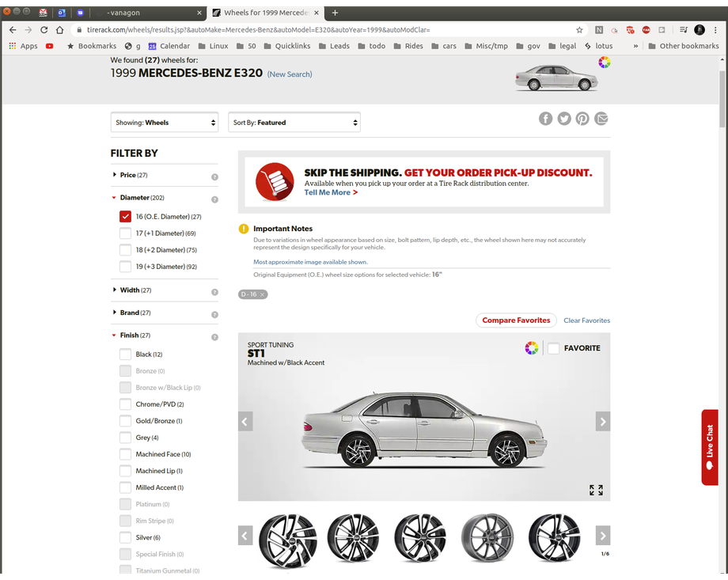
Task: Check the Black finish filter
Action: coord(125,354)
